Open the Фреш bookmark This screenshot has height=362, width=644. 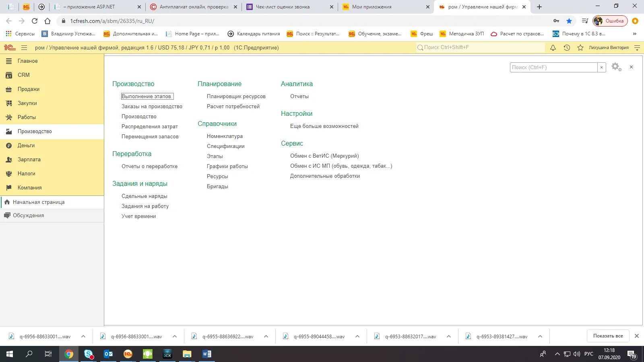click(x=422, y=34)
